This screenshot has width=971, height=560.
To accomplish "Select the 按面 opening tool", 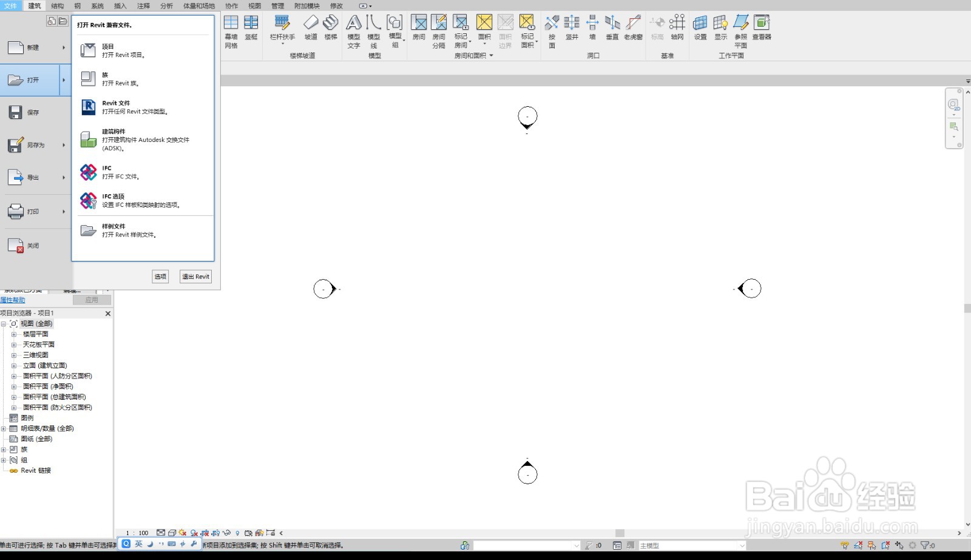I will [x=552, y=32].
